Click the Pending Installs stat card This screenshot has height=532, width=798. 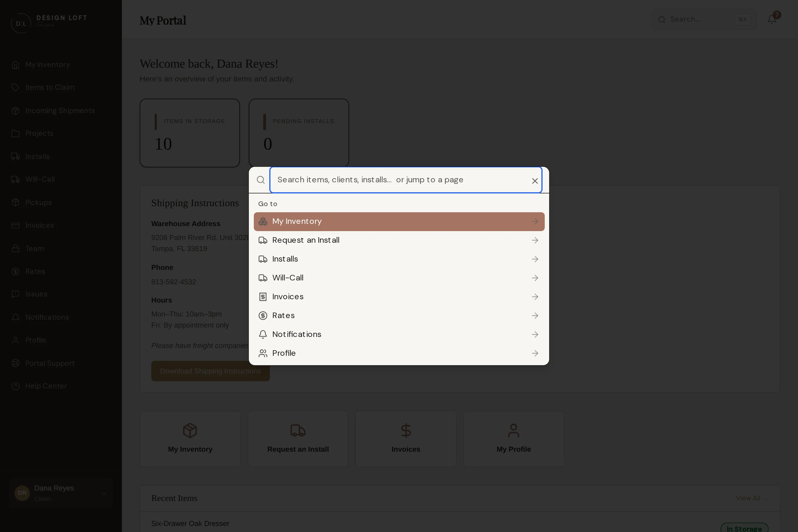(x=299, y=133)
